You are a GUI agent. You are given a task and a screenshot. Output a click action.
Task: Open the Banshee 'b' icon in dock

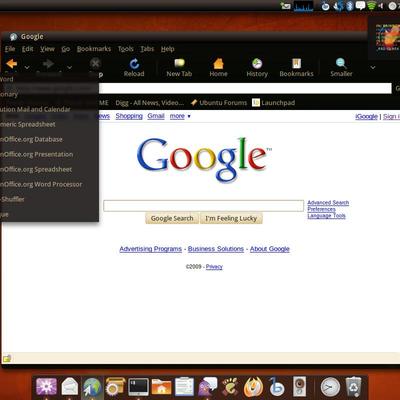276,387
